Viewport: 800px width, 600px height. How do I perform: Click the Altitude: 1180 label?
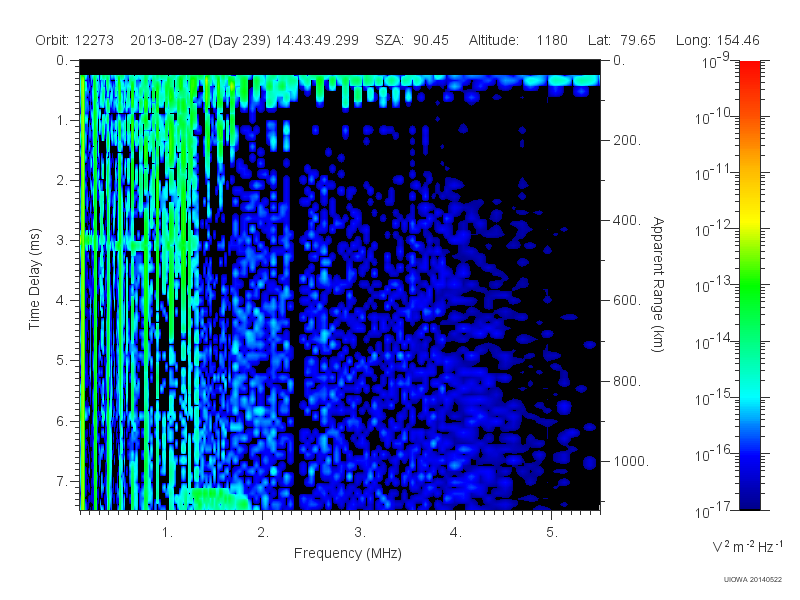click(518, 40)
